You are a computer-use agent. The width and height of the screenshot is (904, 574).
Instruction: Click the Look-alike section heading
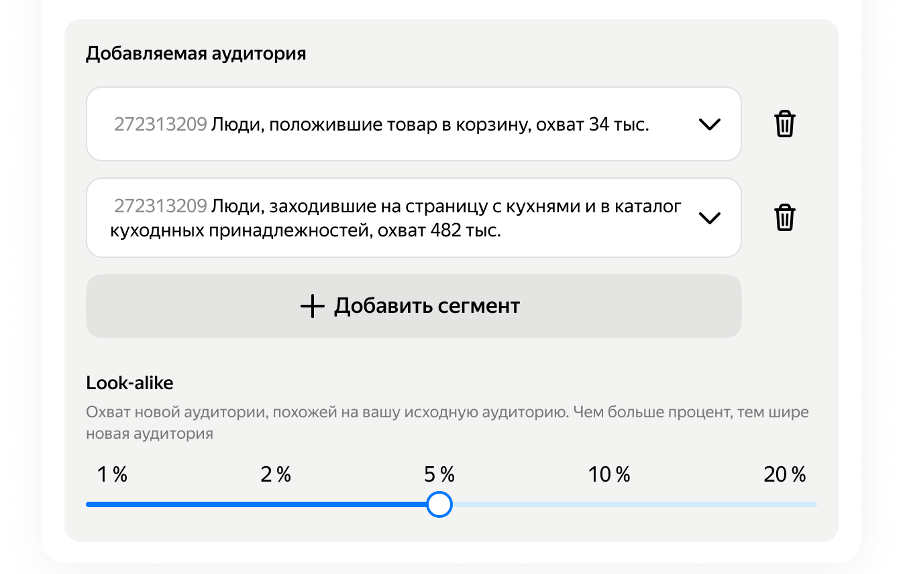pos(130,382)
